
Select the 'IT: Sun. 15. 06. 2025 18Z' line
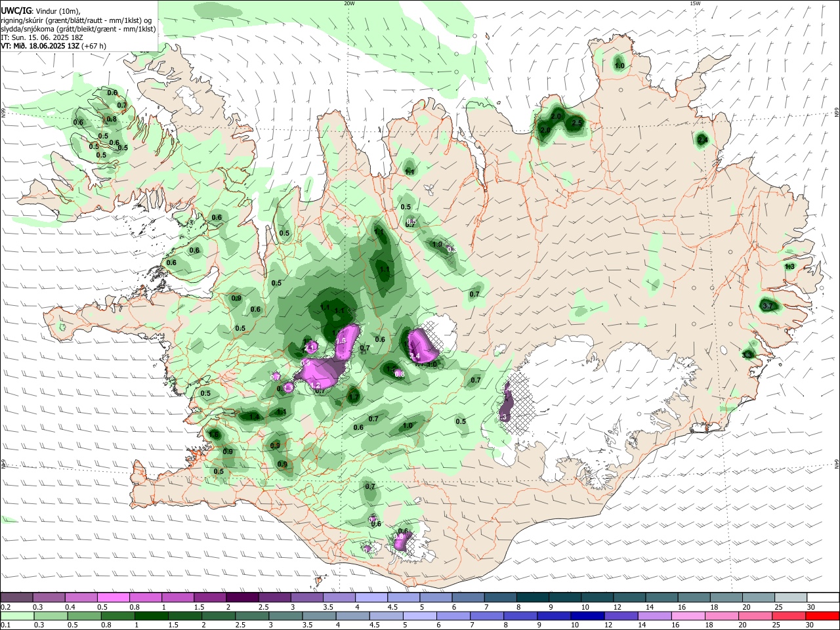[41, 37]
